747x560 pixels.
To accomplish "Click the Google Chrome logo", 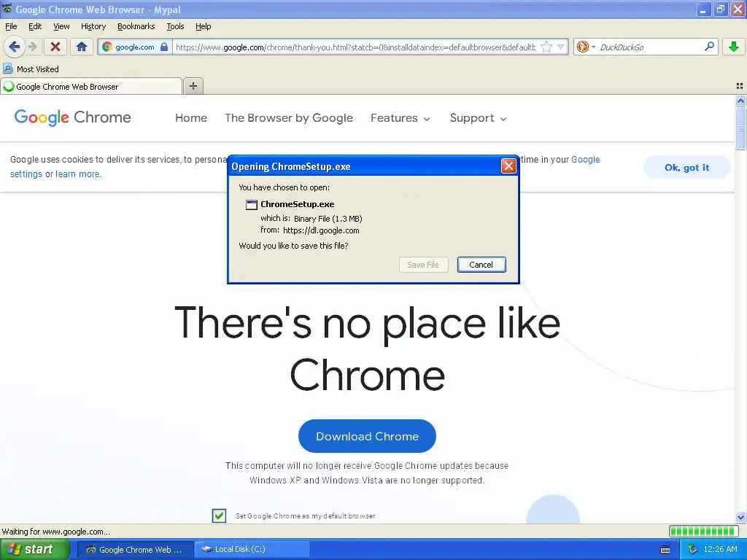I will tap(72, 117).
